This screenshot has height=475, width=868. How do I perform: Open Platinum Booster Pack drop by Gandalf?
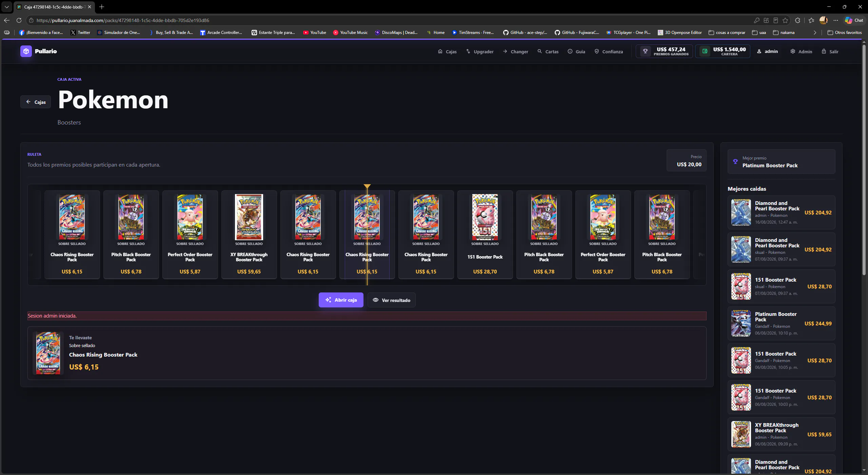(x=781, y=323)
